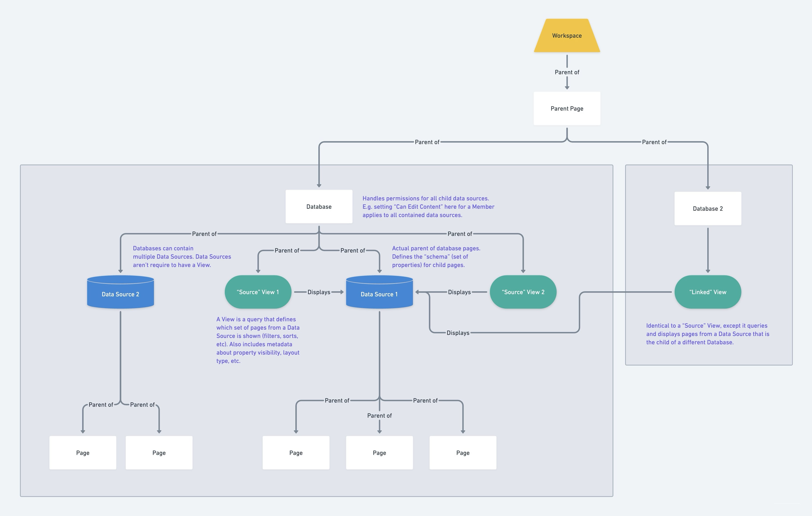Click the blue Data Source 1 cylinder
The height and width of the screenshot is (516, 812).
(x=379, y=292)
